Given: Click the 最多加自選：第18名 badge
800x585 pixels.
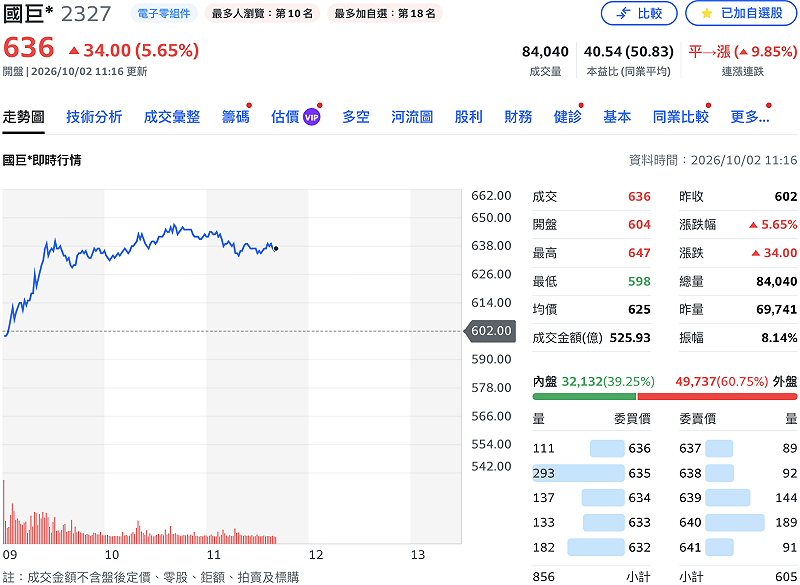Looking at the screenshot, I should 385,14.
